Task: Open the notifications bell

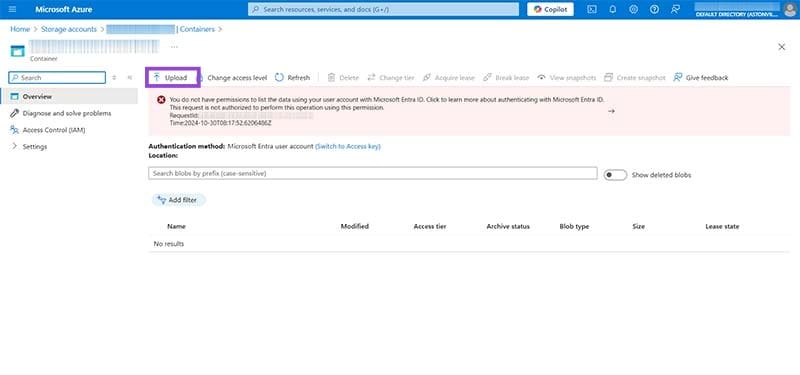Action: click(x=613, y=9)
